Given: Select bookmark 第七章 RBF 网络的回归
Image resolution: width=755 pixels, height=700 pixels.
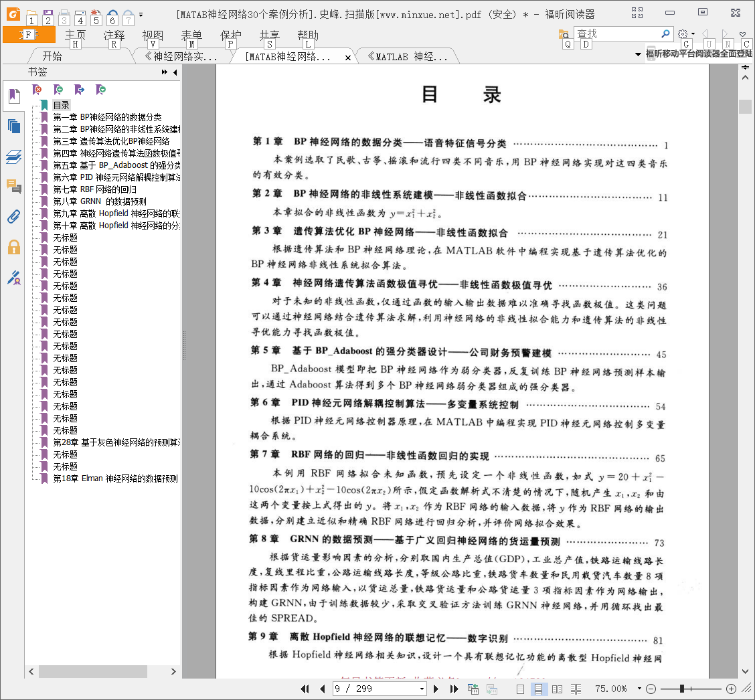Looking at the screenshot, I should [x=95, y=189].
